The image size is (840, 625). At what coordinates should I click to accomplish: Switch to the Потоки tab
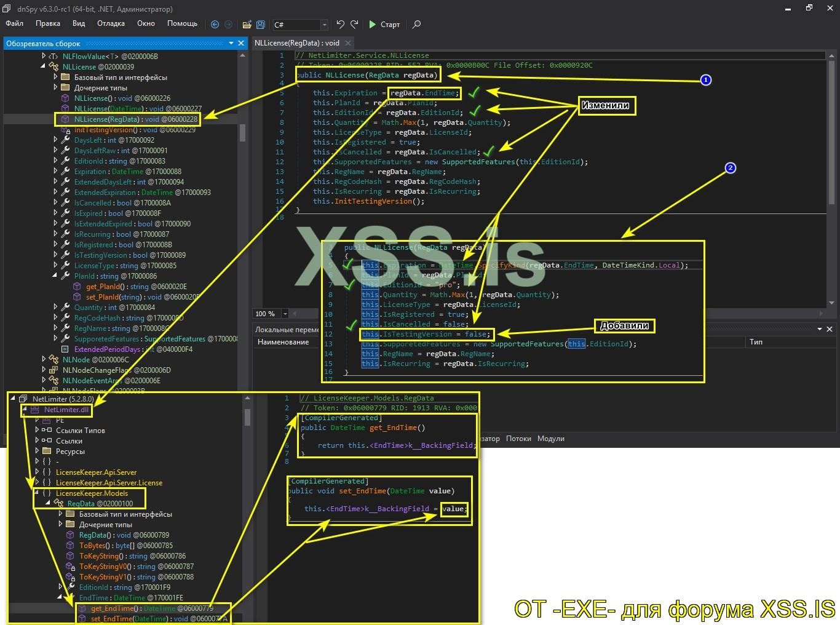point(518,439)
